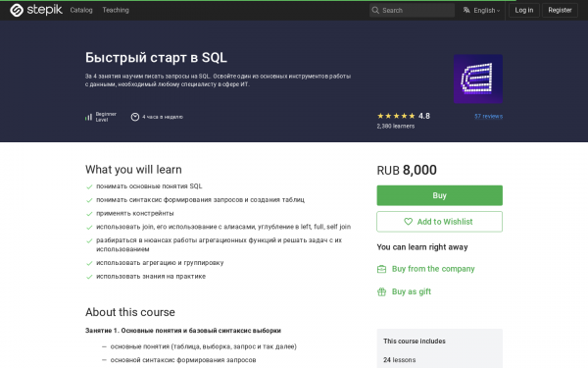
Task: Open the Stepik logo home link
Action: click(36, 10)
